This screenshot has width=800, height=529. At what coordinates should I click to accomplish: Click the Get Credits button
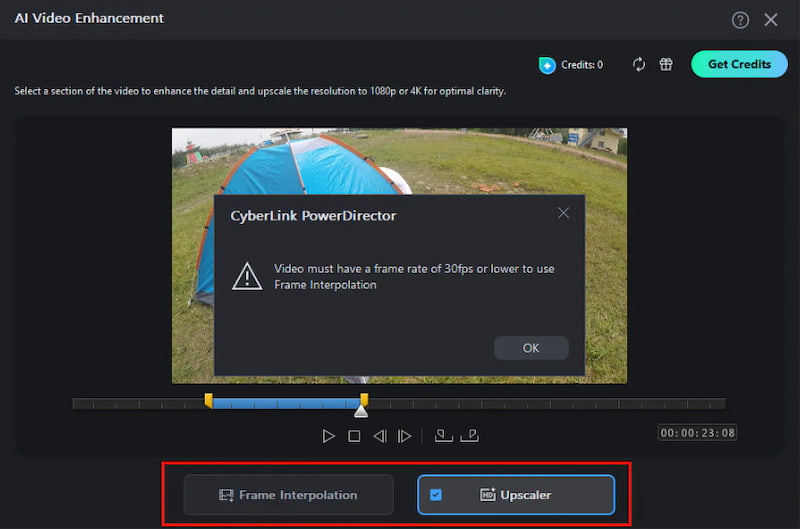click(739, 64)
